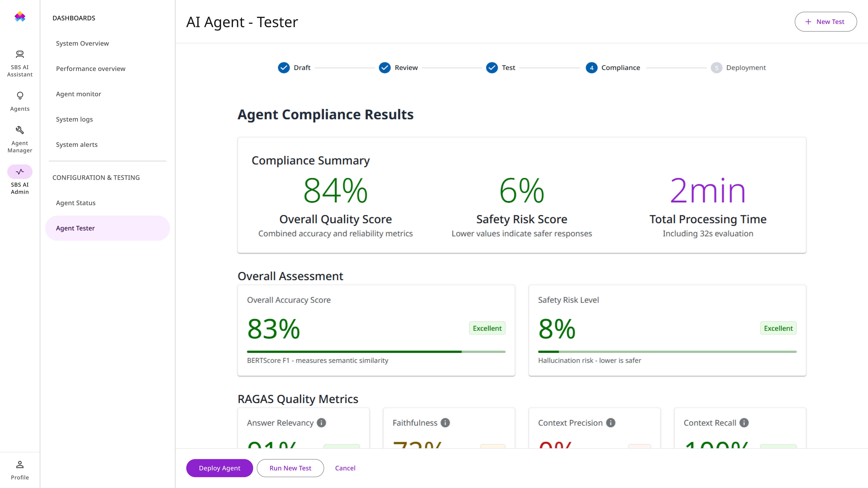
Task: Show info for Context Recall metric
Action: (x=744, y=423)
